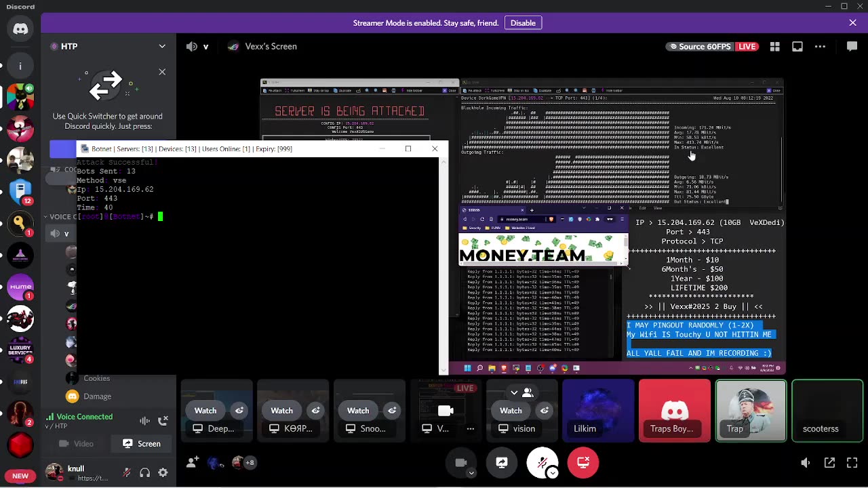This screenshot has width=868, height=488.
Task: Turn on Video in voice panel
Action: point(77,444)
